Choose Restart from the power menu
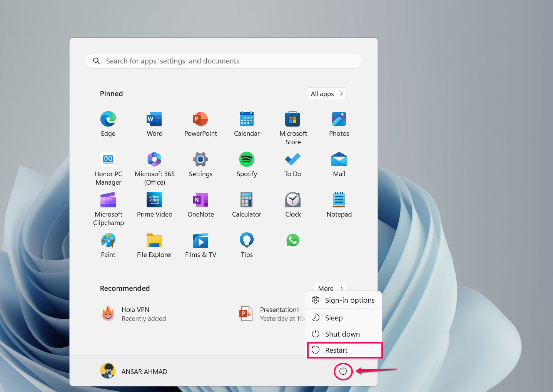The height and width of the screenshot is (392, 553). (345, 350)
